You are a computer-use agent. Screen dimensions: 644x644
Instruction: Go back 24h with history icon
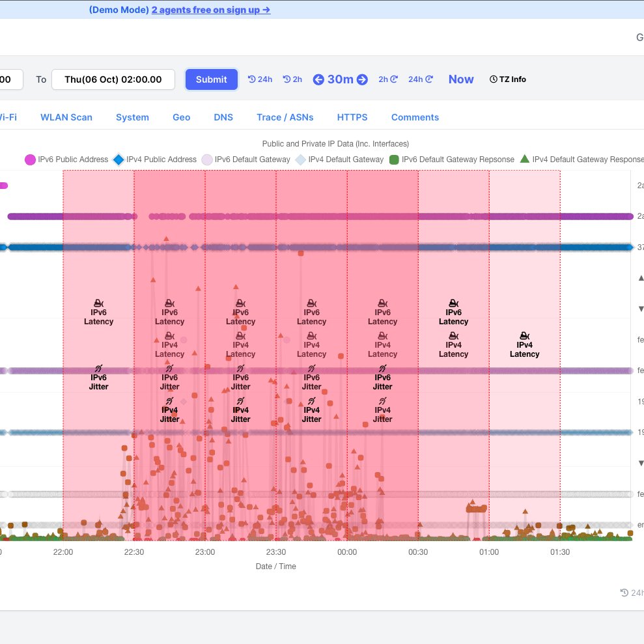tap(260, 79)
